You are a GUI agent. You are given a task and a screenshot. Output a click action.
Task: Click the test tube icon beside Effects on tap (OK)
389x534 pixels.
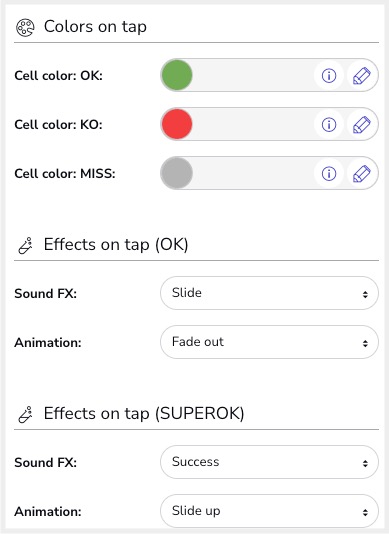(25, 246)
